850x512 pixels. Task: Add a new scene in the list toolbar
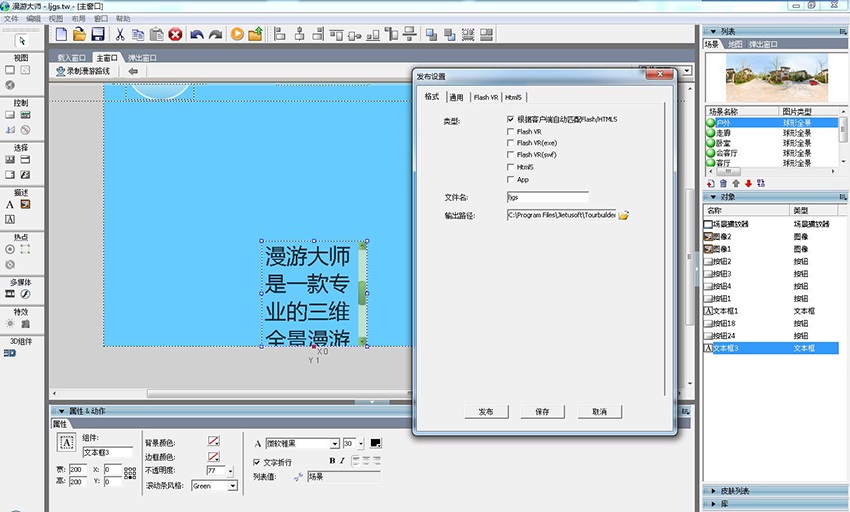click(x=711, y=183)
